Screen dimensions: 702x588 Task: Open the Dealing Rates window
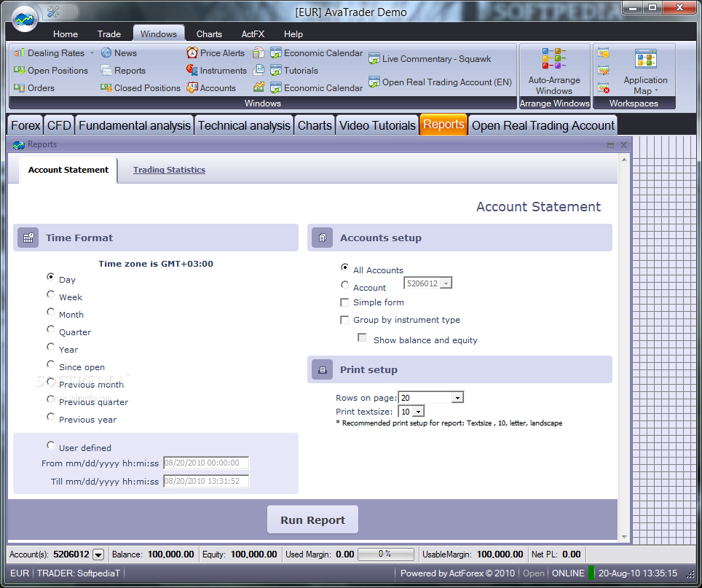tap(50, 53)
